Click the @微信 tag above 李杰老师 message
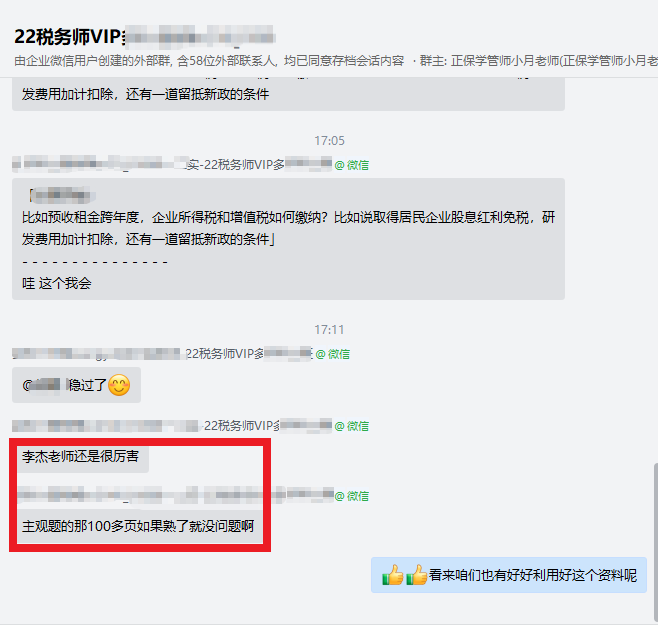 [x=352, y=426]
